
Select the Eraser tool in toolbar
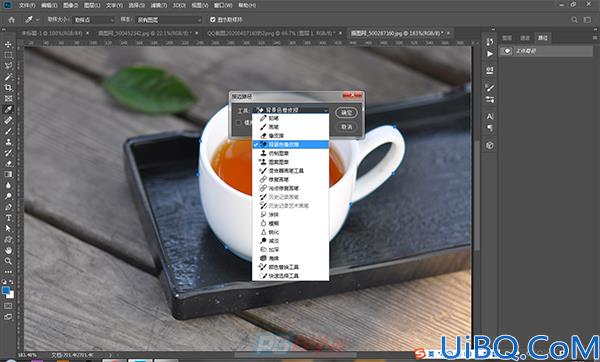pos(8,163)
